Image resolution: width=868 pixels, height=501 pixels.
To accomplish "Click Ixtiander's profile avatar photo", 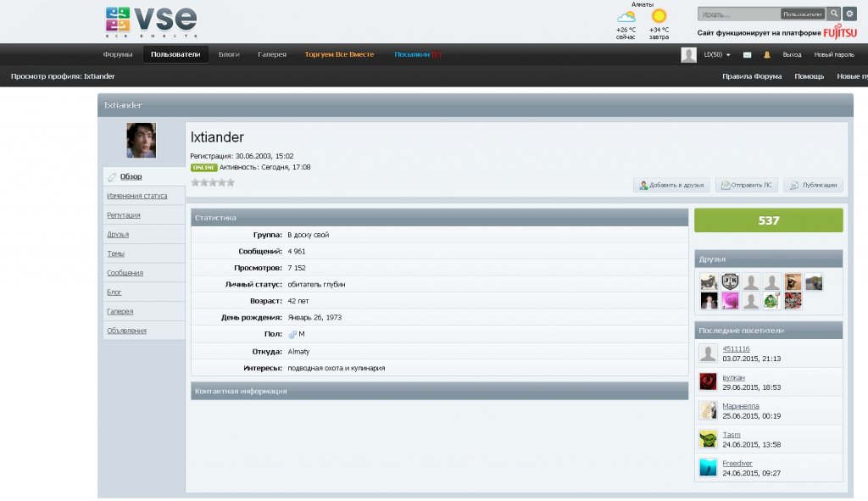I will coord(142,141).
